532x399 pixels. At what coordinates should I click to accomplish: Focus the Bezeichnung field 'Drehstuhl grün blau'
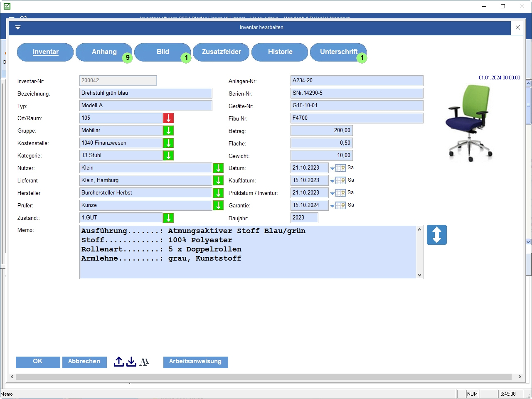tap(145, 93)
